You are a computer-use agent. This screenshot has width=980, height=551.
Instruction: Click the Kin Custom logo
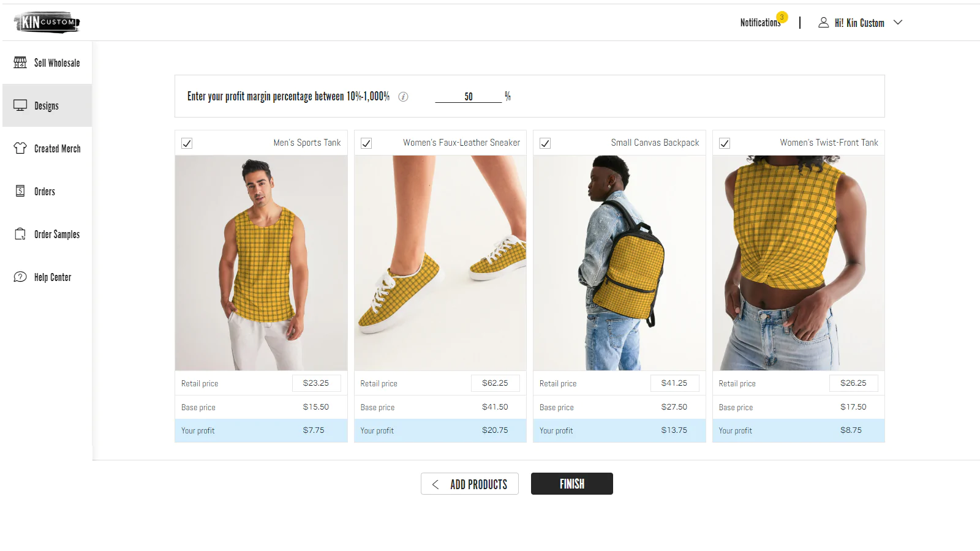(x=47, y=23)
